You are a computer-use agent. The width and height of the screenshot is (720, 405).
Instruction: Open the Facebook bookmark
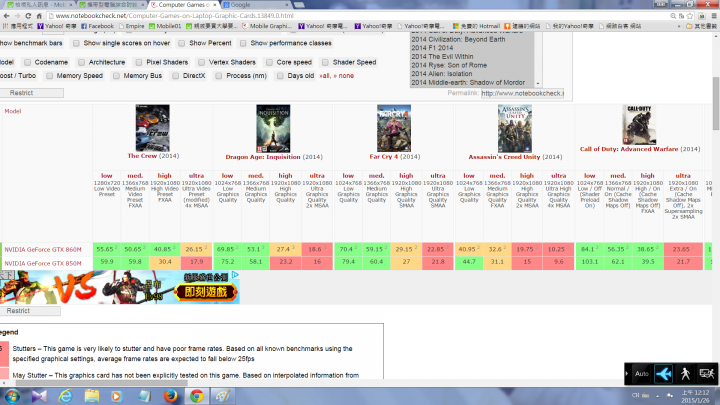97,26
